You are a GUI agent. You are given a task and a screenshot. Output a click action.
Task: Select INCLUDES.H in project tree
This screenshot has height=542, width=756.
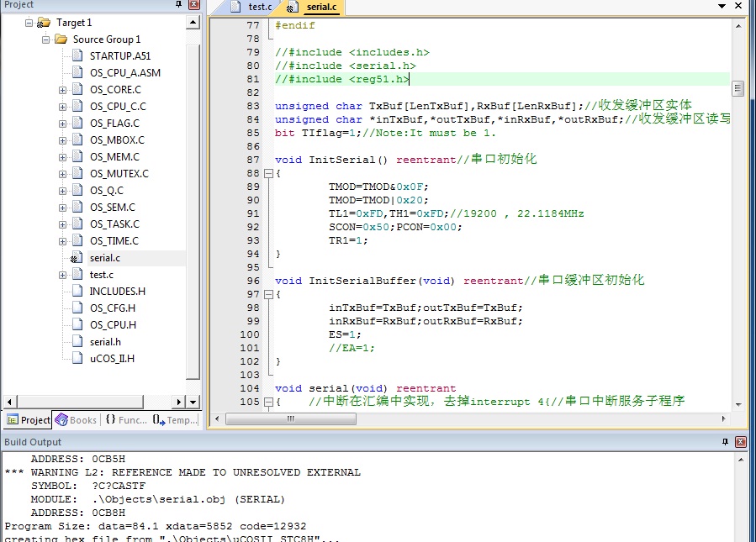pos(117,292)
